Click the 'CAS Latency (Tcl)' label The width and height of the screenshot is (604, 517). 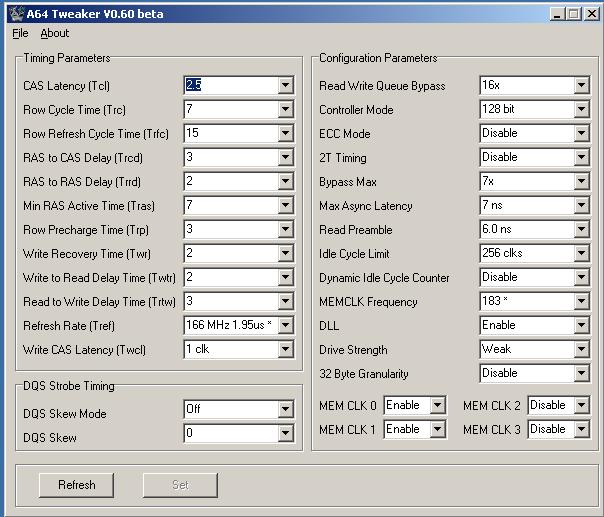click(x=66, y=86)
